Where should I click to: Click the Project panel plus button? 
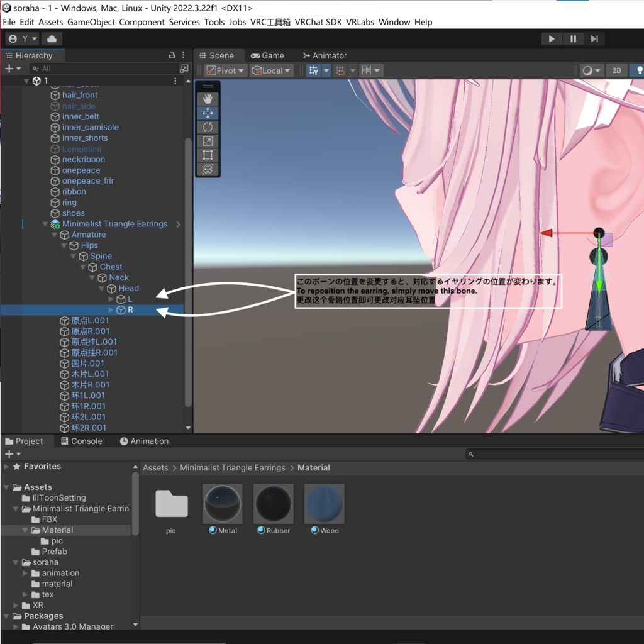click(13, 454)
